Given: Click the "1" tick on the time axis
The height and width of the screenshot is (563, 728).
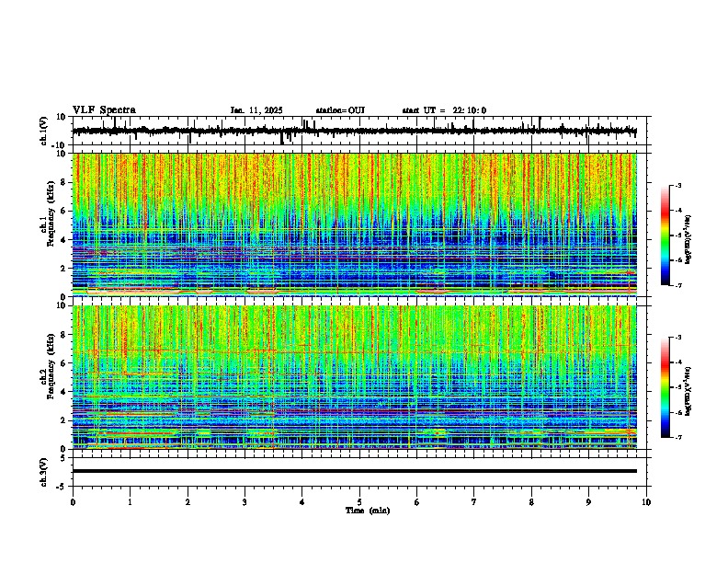Looking at the screenshot, I should (x=130, y=502).
